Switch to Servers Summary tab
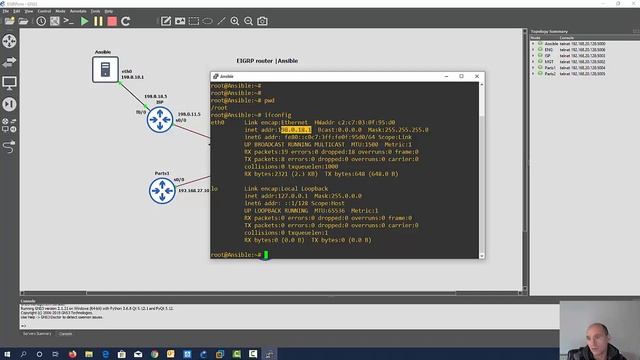Viewport: 640px width, 360px height. (37, 334)
